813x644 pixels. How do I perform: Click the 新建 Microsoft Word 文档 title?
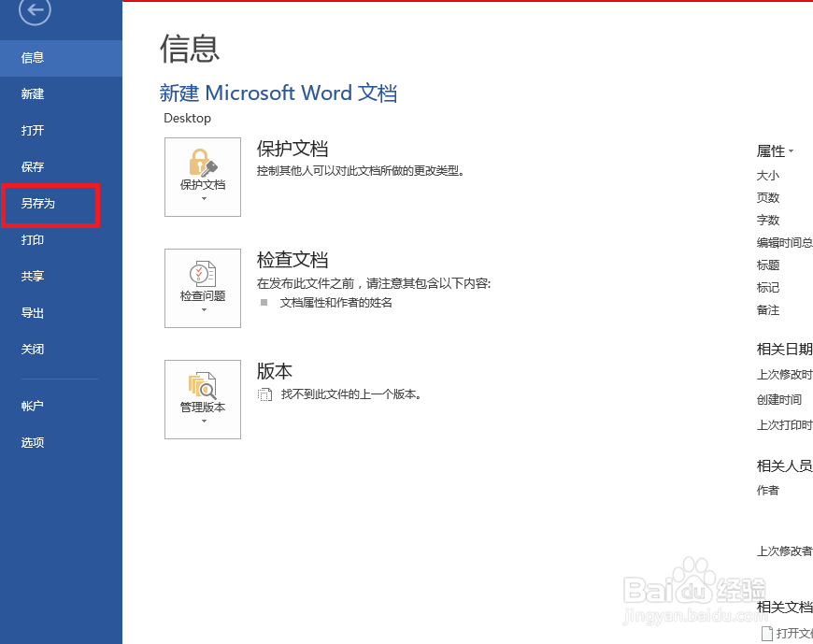[x=278, y=93]
